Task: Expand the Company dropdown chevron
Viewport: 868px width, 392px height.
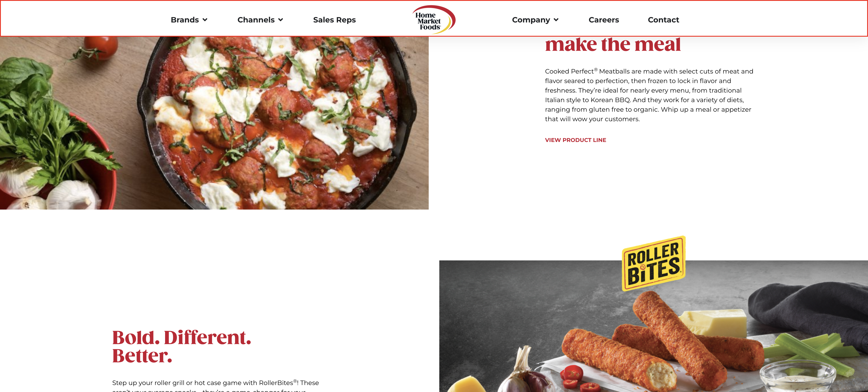Action: point(556,20)
